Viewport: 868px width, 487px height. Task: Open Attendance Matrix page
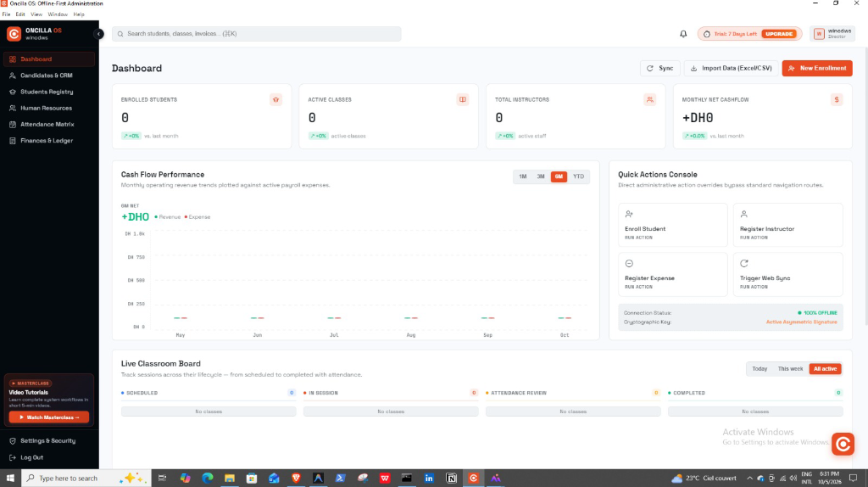tap(48, 124)
